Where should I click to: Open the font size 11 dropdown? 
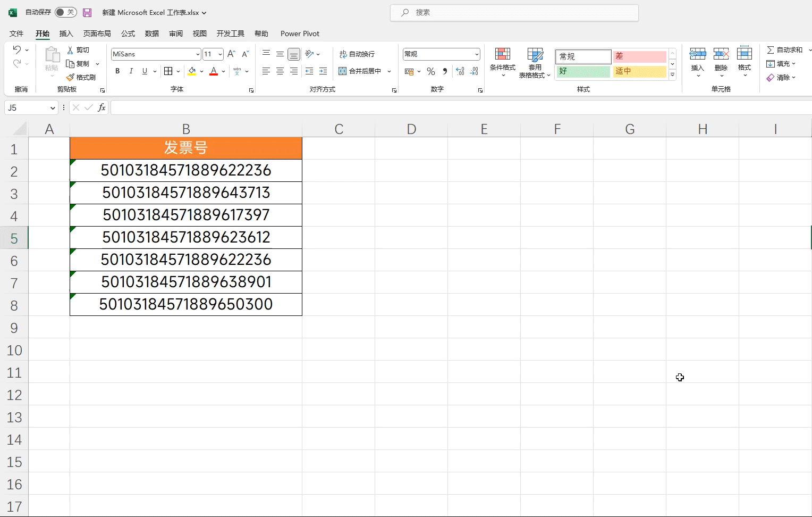220,54
